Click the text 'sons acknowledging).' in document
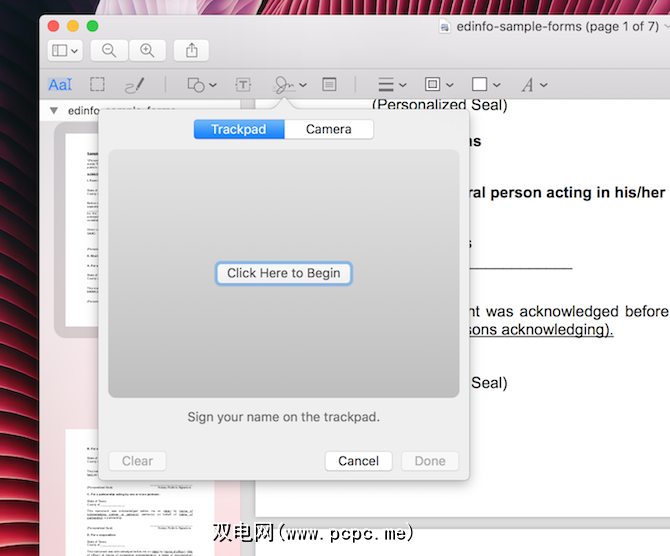Image resolution: width=670 pixels, height=556 pixels. point(541,329)
